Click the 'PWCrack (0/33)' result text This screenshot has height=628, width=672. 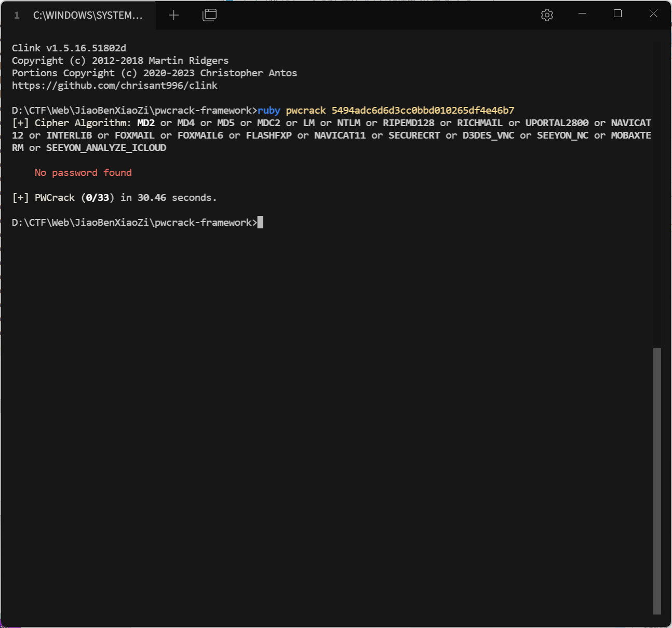(74, 197)
